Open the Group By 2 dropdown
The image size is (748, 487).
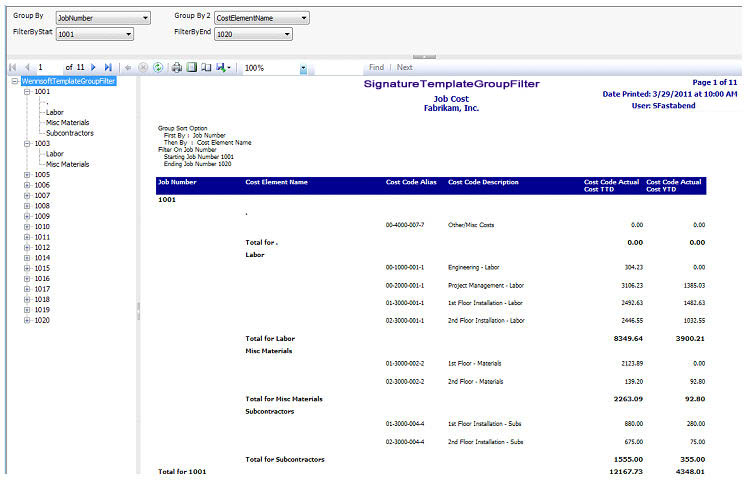tap(303, 18)
